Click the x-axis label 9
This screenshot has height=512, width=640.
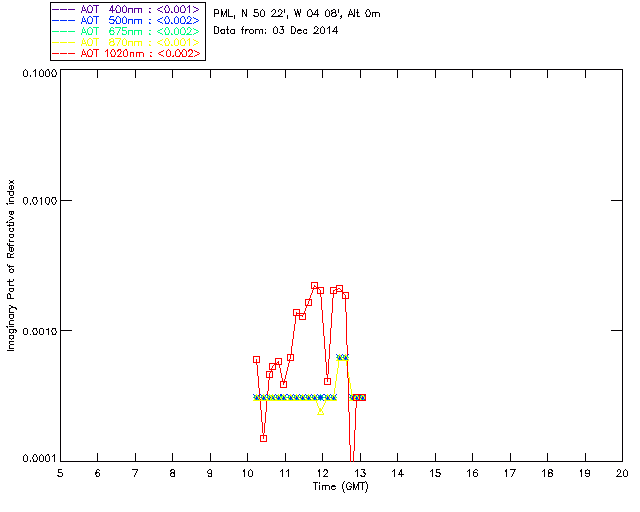[x=210, y=473]
